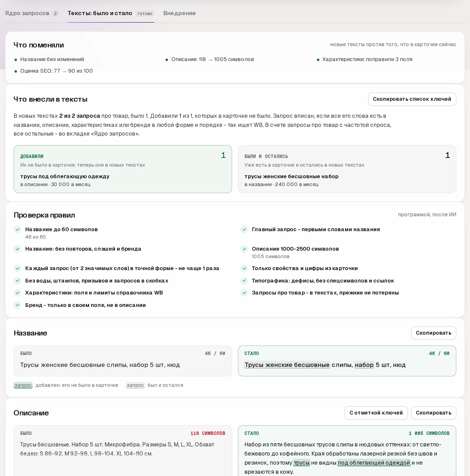The image size is (470, 476).
Task: Select the «Тексты: было и стало» tab
Action: (x=111, y=13)
